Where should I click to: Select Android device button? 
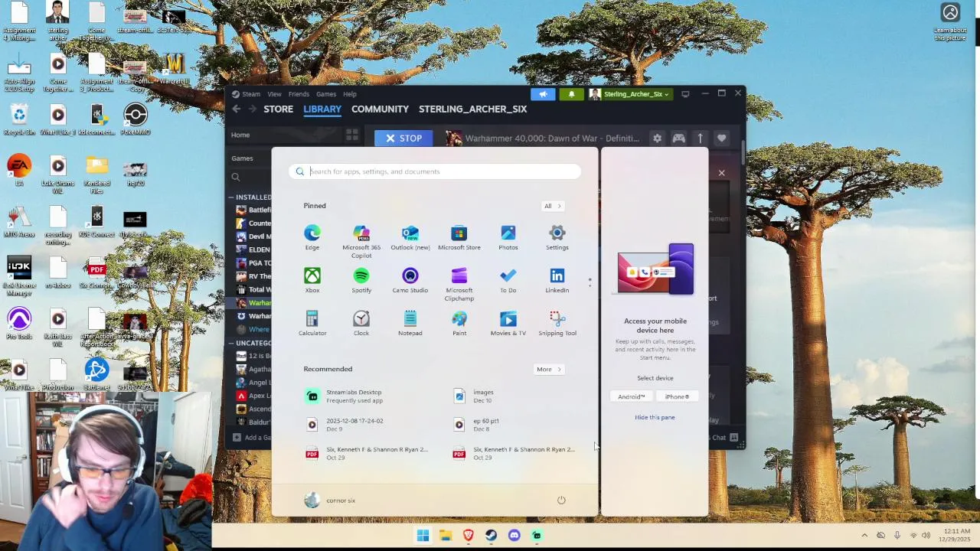pos(632,397)
